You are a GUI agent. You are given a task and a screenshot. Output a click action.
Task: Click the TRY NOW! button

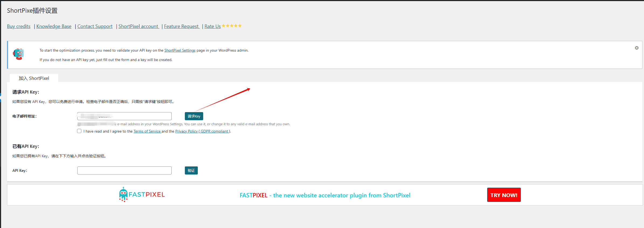[x=504, y=195]
